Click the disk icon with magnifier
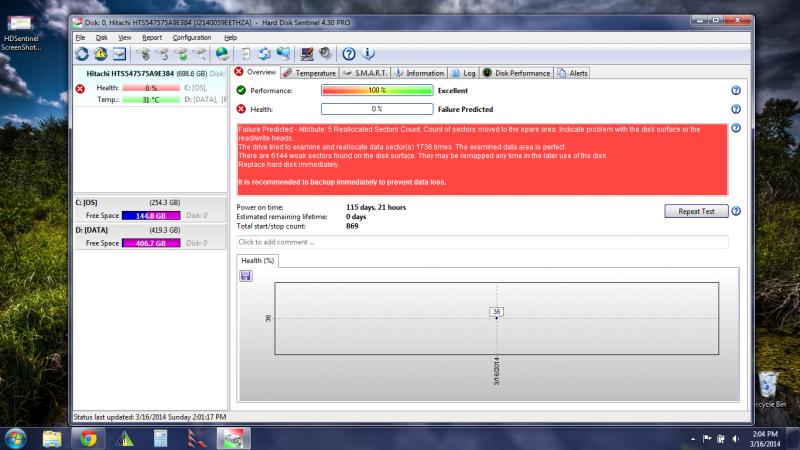Screen dimensions: 800x450 coord(199,54)
